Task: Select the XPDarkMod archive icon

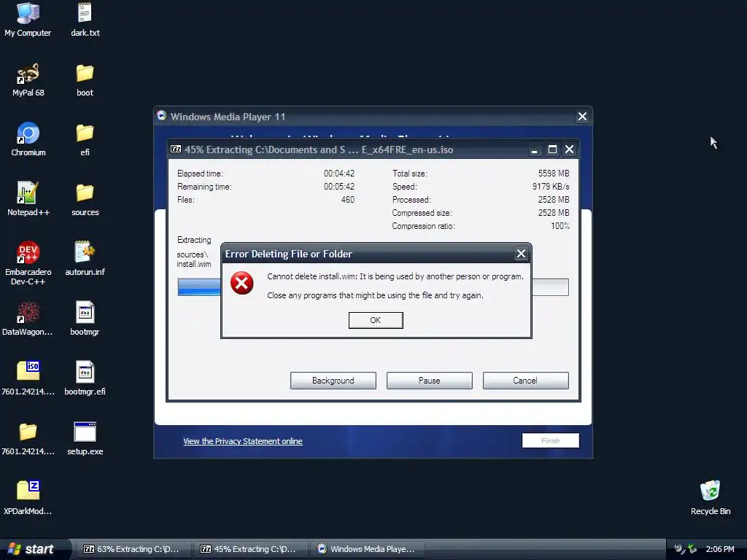Action: click(28, 498)
